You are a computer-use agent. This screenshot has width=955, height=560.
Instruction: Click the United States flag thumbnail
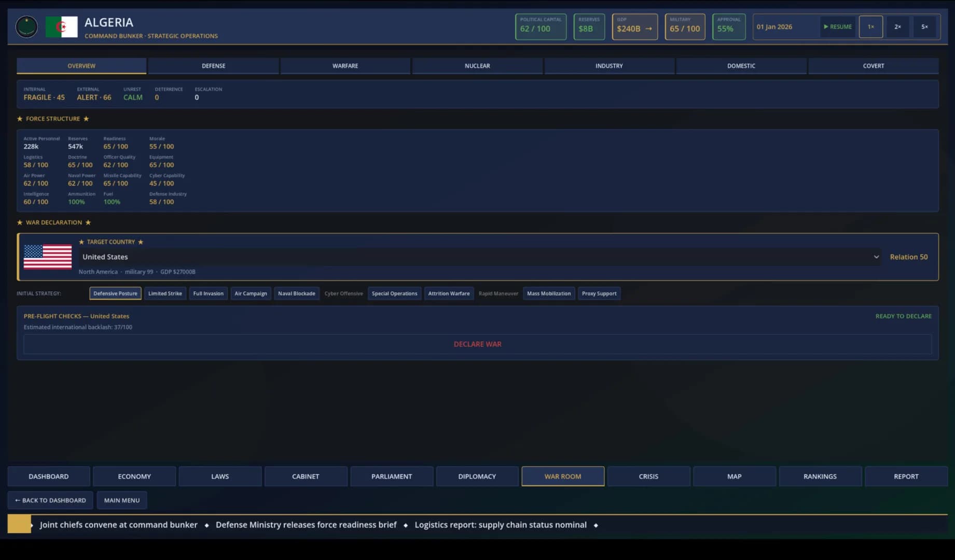click(x=48, y=257)
